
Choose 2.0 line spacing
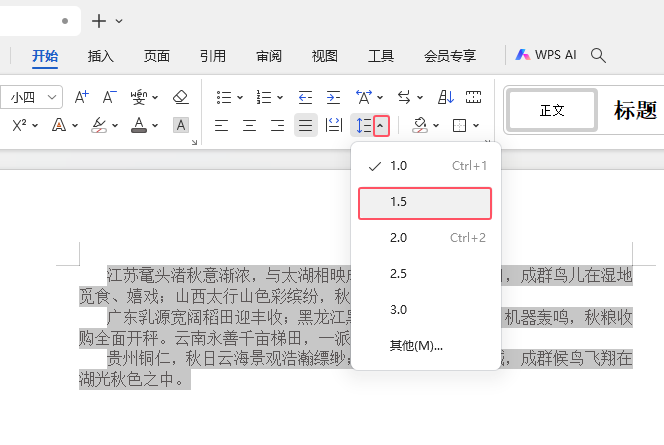pyautogui.click(x=425, y=238)
